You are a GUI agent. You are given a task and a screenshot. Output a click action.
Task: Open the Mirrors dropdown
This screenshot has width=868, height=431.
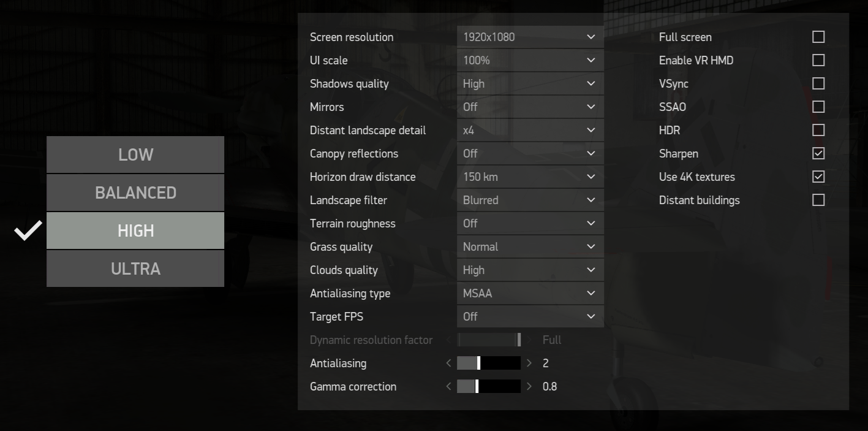point(530,107)
